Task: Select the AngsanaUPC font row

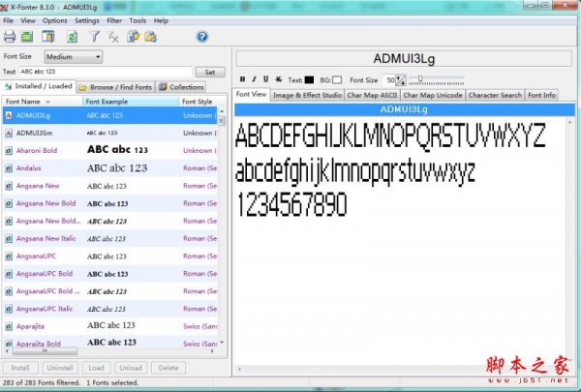Action: pyautogui.click(x=109, y=256)
